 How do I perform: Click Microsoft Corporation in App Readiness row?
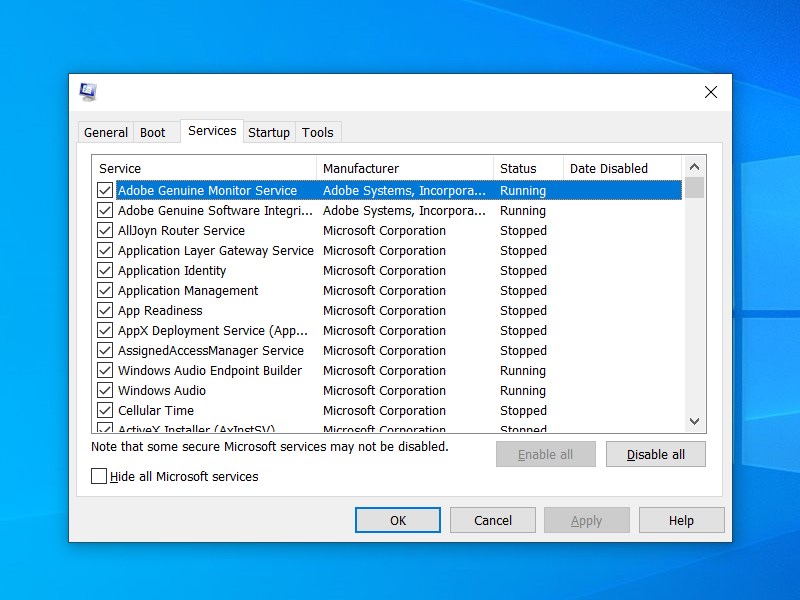[x=384, y=311]
